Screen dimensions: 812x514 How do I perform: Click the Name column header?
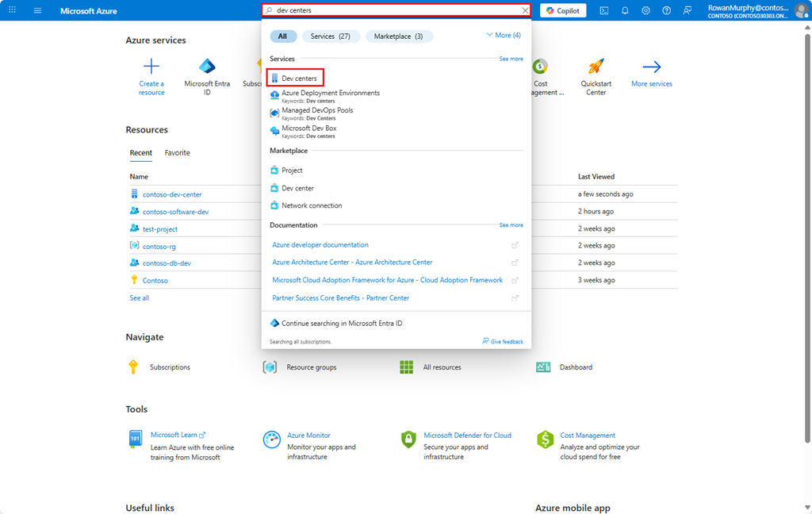coord(139,177)
